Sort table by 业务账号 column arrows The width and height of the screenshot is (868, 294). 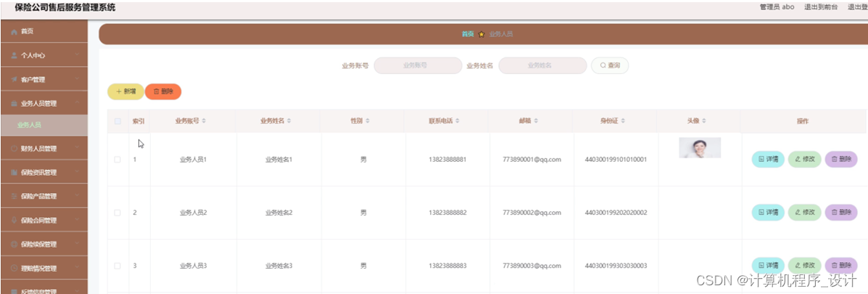point(204,121)
